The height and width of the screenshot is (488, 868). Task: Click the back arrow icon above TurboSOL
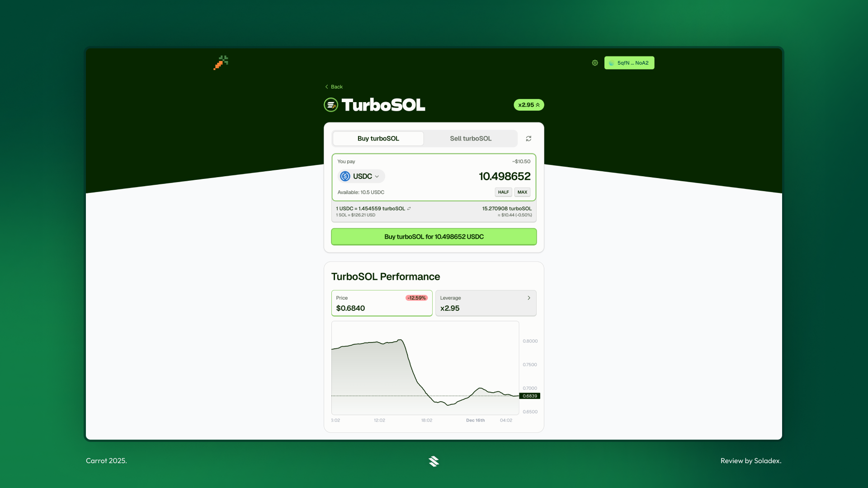click(327, 86)
